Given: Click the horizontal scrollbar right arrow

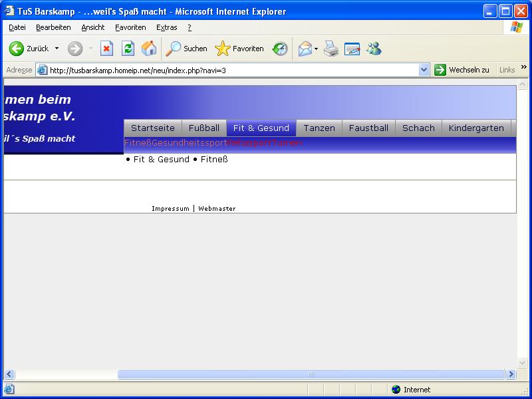Looking at the screenshot, I should point(511,374).
